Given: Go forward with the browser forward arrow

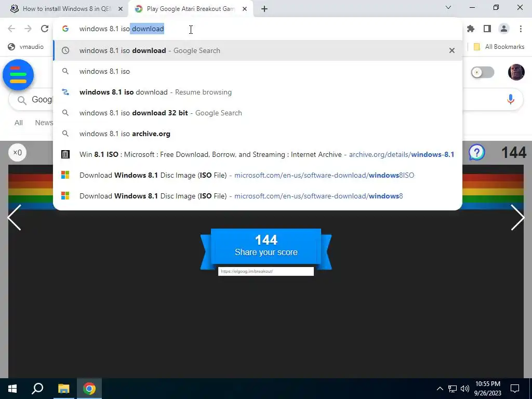Looking at the screenshot, I should coord(28,29).
